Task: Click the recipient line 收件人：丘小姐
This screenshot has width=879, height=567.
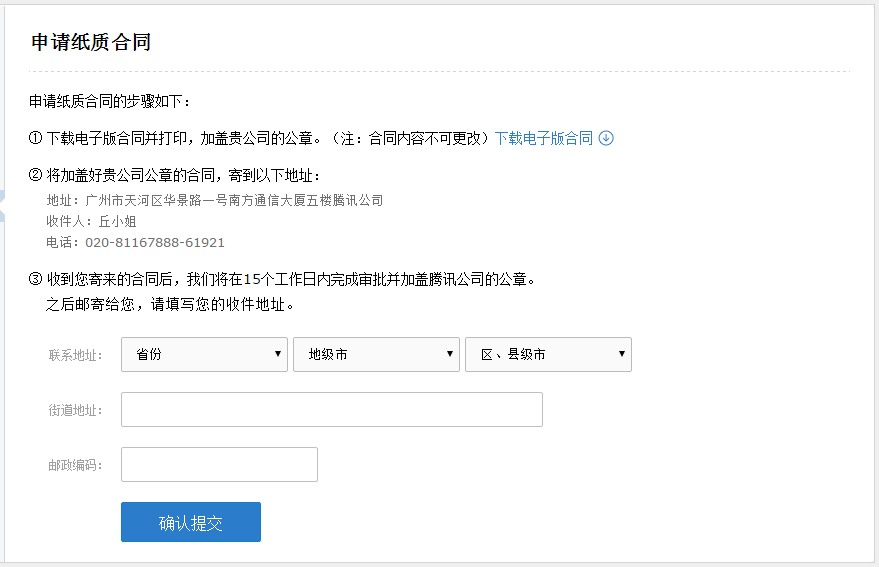Action: [91, 221]
